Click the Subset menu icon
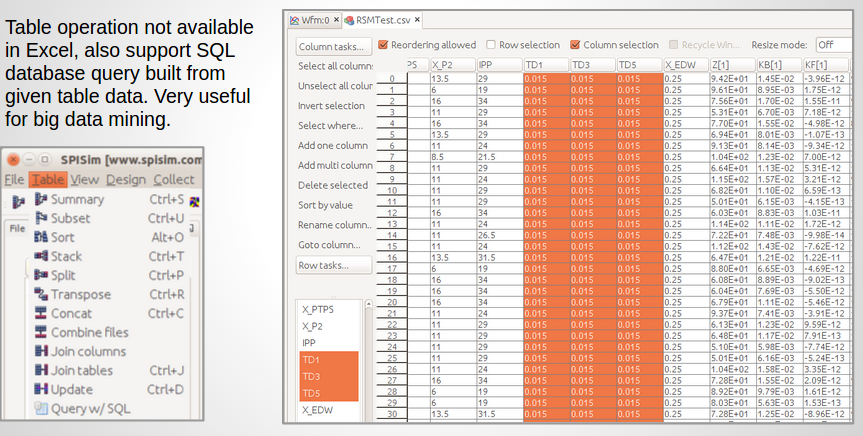This screenshot has height=436, width=863. coord(41,219)
